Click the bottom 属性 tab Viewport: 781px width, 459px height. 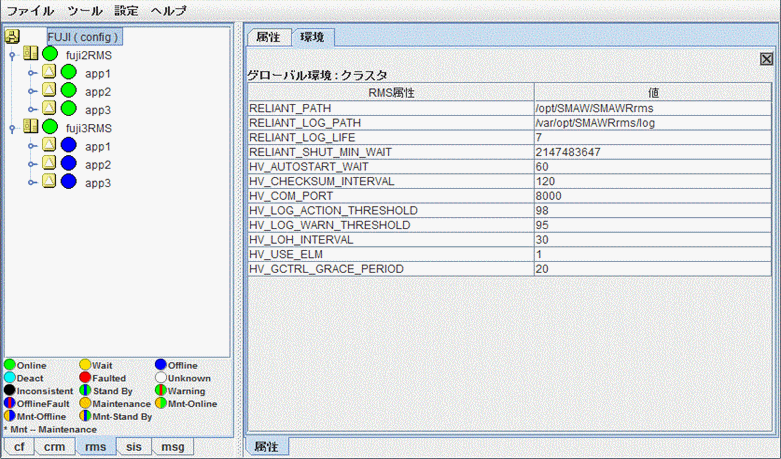point(266,446)
